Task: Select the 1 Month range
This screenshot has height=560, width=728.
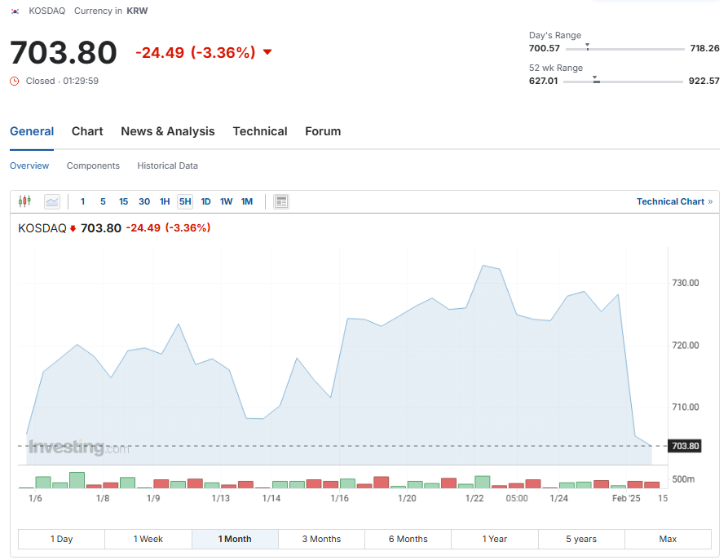Action: click(235, 539)
